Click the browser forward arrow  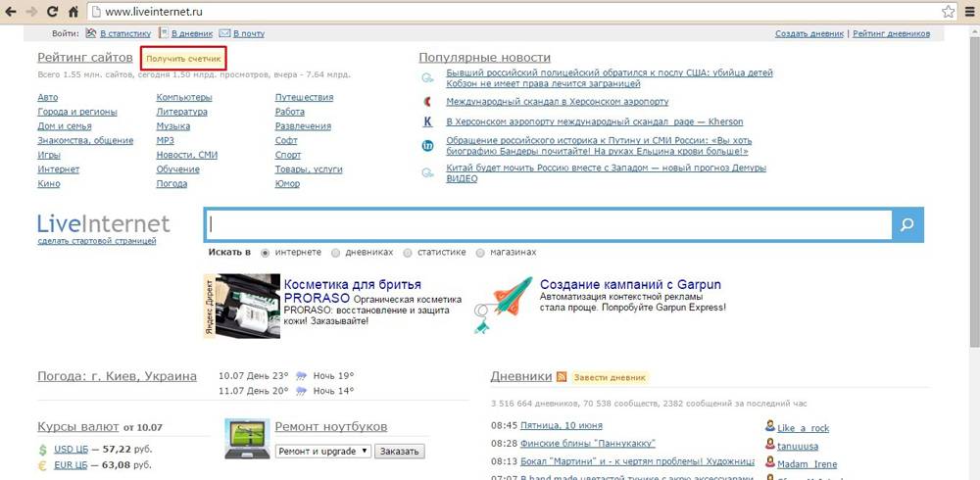tap(31, 11)
